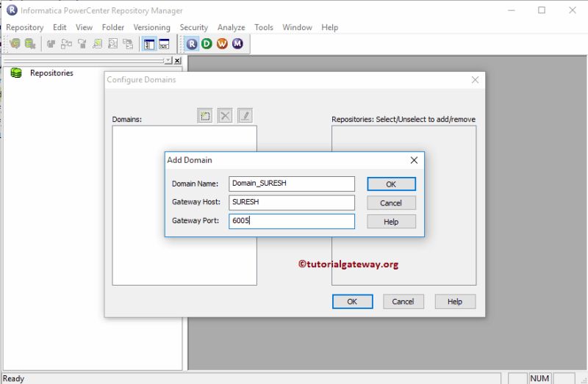
Task: Click the "Domain Name:" label
Action: point(195,184)
